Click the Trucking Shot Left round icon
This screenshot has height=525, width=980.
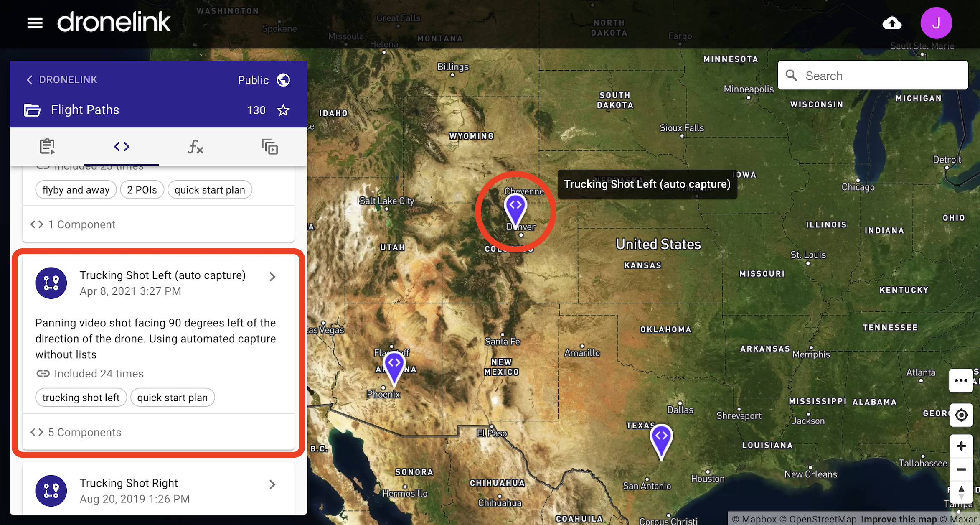point(51,283)
